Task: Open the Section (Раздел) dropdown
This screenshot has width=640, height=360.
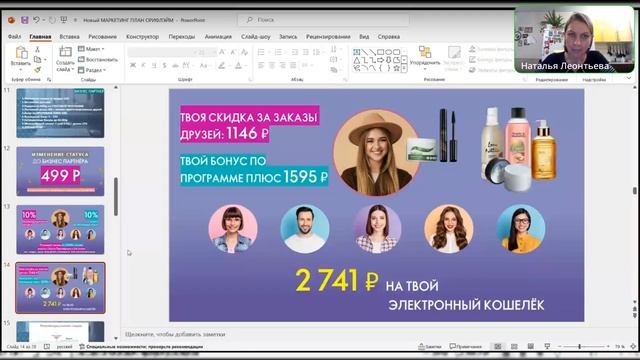Action: click(x=92, y=70)
